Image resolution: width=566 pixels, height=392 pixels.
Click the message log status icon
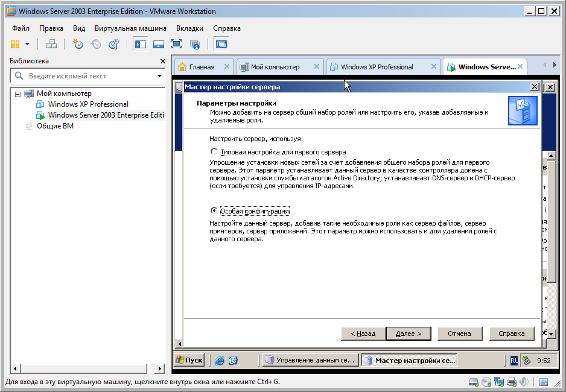544,382
